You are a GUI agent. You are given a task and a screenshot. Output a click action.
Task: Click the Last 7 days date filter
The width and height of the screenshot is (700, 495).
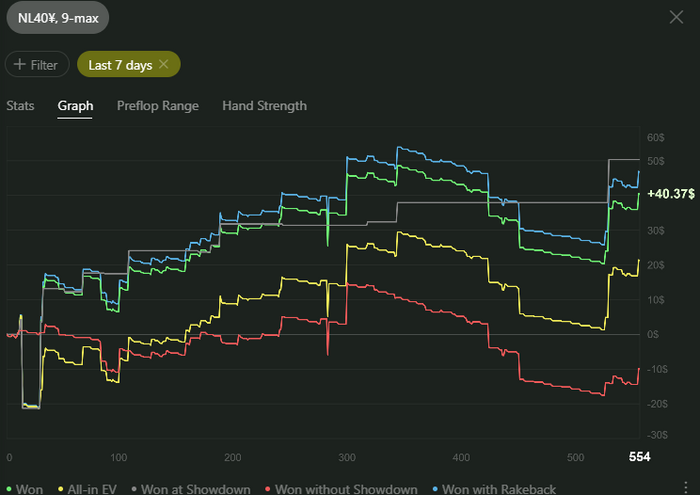[119, 65]
